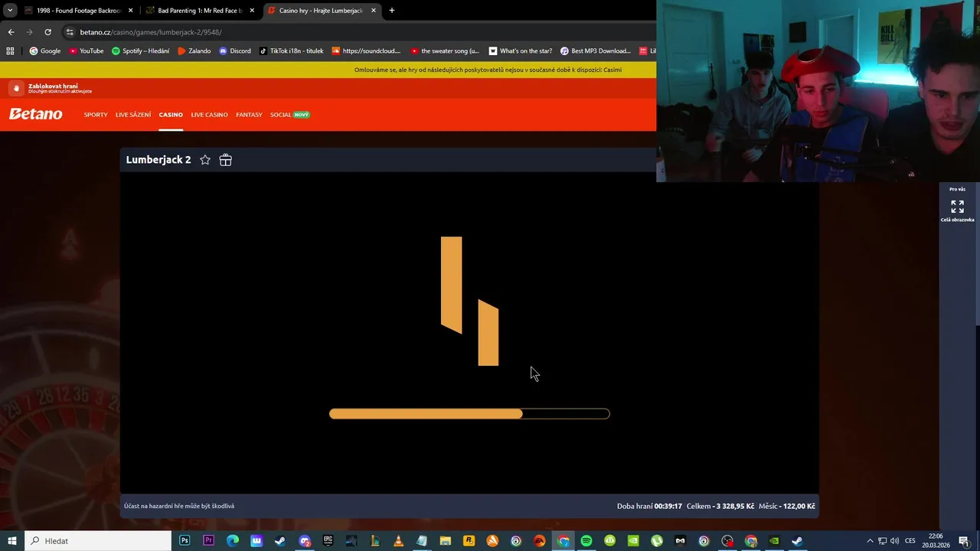
Task: Open the sweater song bookmark
Action: 445,51
